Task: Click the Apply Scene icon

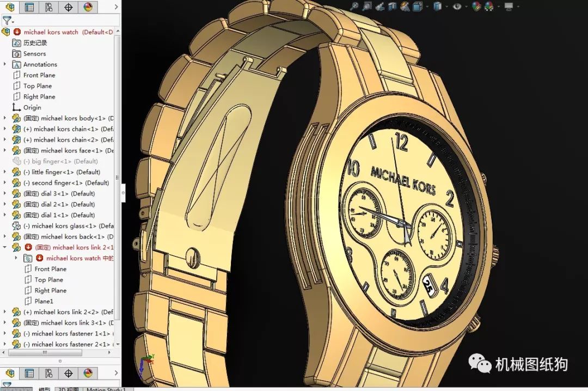Action: click(x=489, y=6)
